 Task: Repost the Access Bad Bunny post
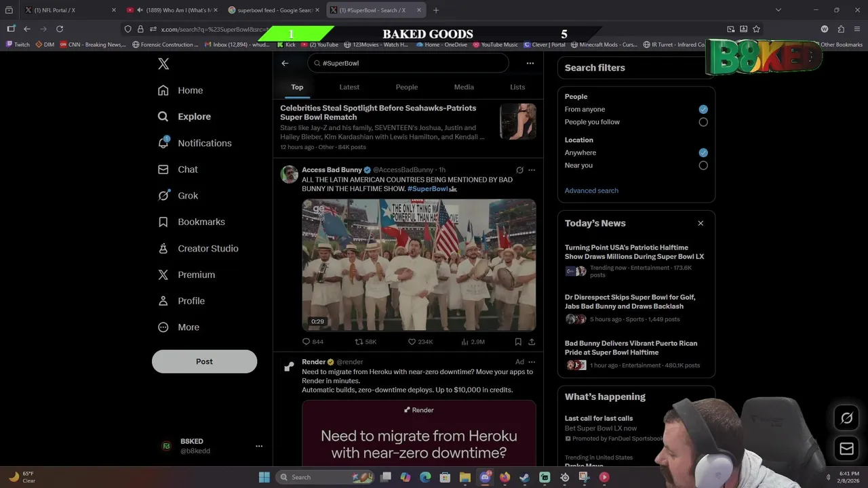366,342
